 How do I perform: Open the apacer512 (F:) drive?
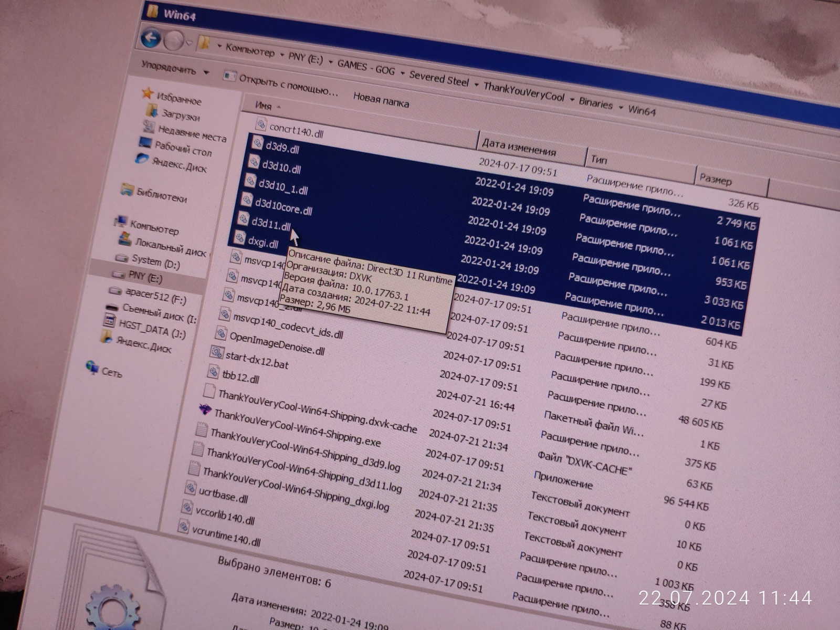(156, 296)
